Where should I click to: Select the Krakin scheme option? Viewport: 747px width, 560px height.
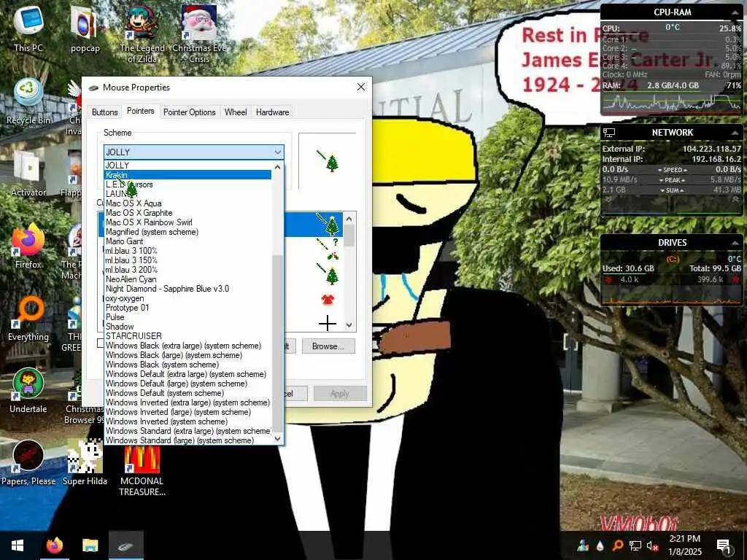click(187, 175)
